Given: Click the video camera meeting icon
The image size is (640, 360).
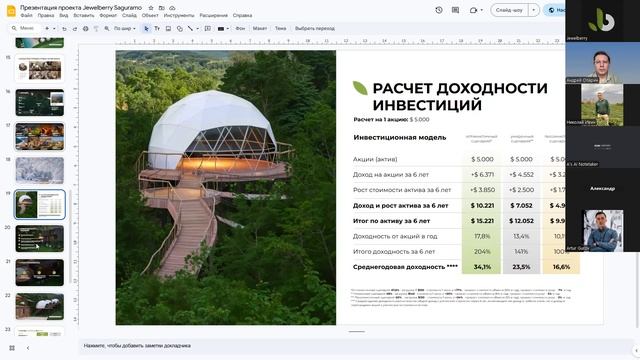Looking at the screenshot, I should (473, 10).
